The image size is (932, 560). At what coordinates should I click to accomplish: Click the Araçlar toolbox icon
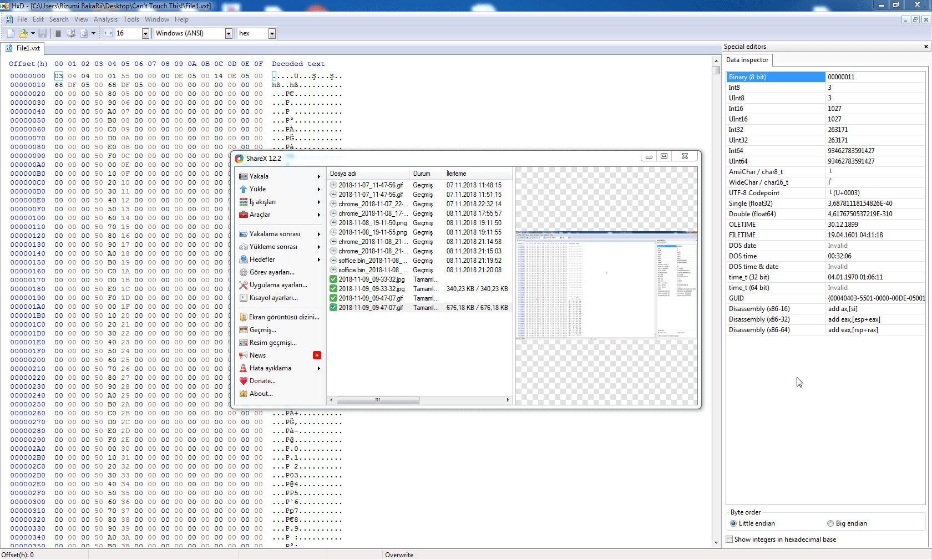(x=243, y=215)
